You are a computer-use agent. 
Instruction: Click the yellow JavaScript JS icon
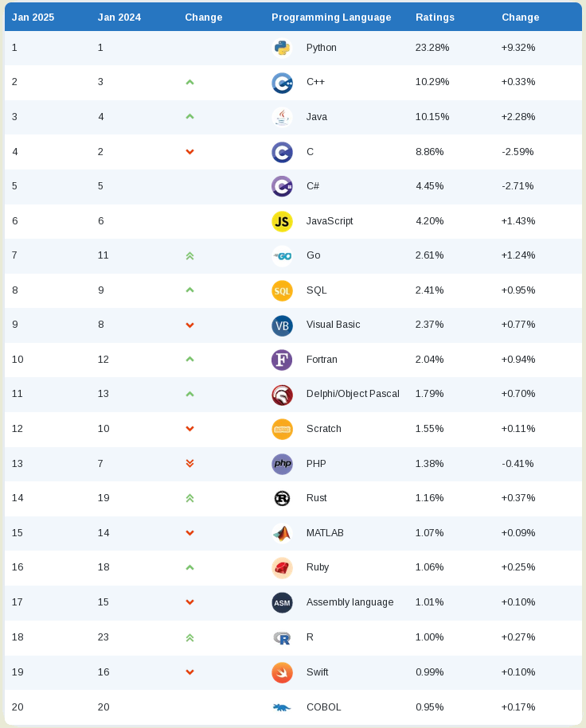point(282,221)
